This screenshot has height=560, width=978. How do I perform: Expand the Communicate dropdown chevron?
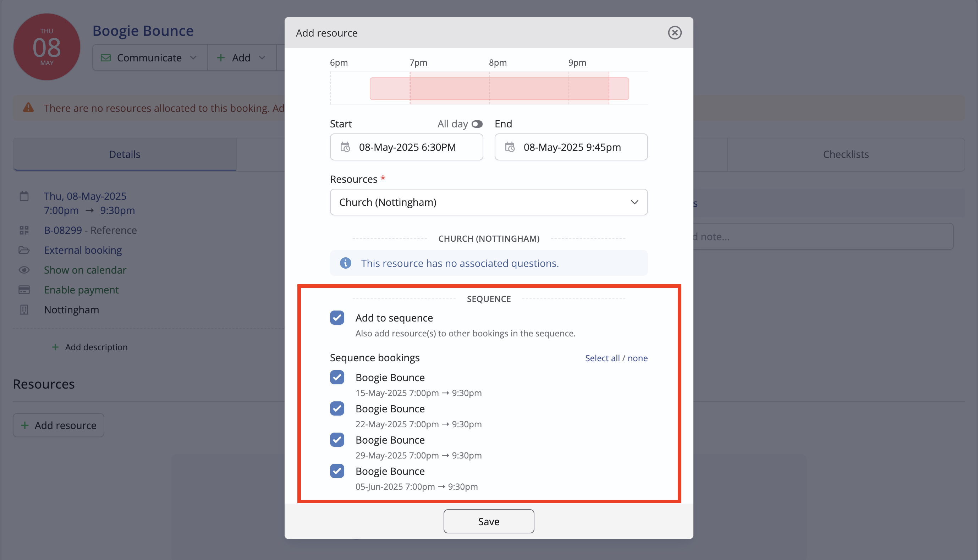[193, 58]
